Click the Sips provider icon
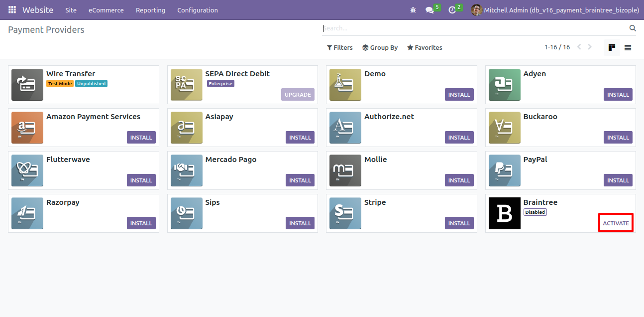Viewport: 644px width, 317px height. pos(186,213)
